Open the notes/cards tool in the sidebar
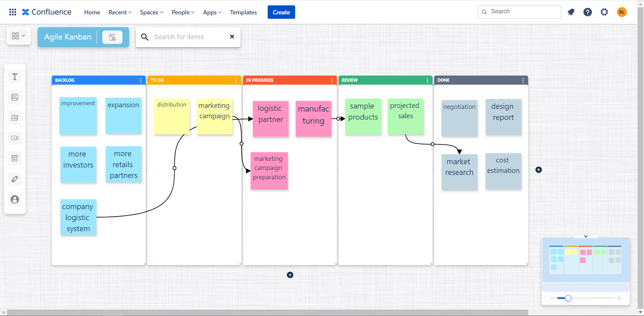644x316 pixels. tap(15, 97)
